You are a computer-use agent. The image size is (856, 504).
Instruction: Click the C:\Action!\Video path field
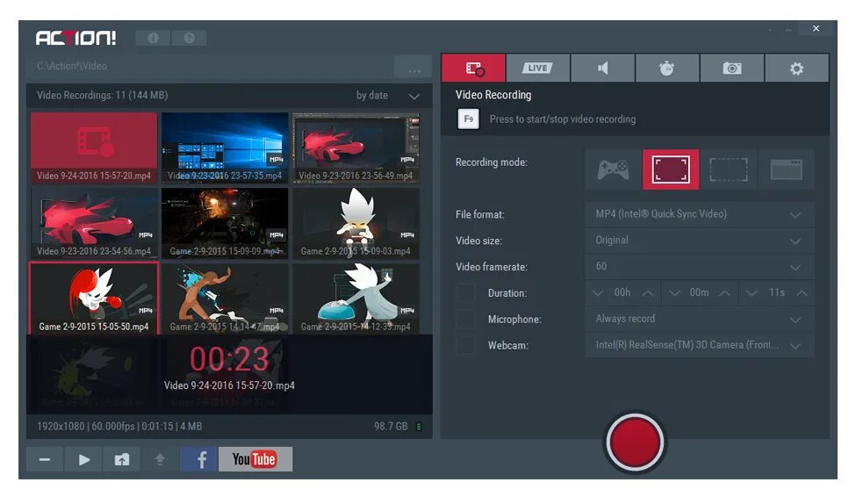210,67
